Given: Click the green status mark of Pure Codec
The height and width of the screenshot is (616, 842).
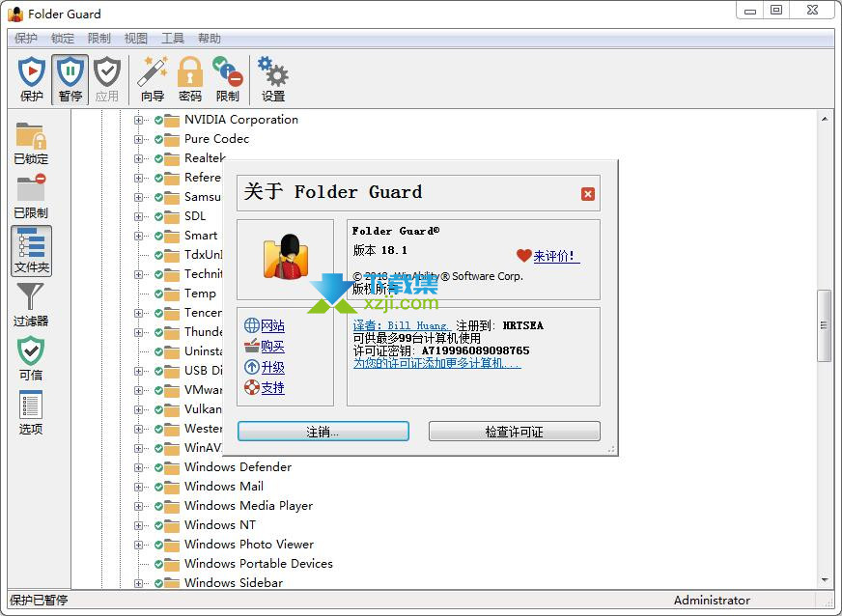Looking at the screenshot, I should (x=158, y=140).
